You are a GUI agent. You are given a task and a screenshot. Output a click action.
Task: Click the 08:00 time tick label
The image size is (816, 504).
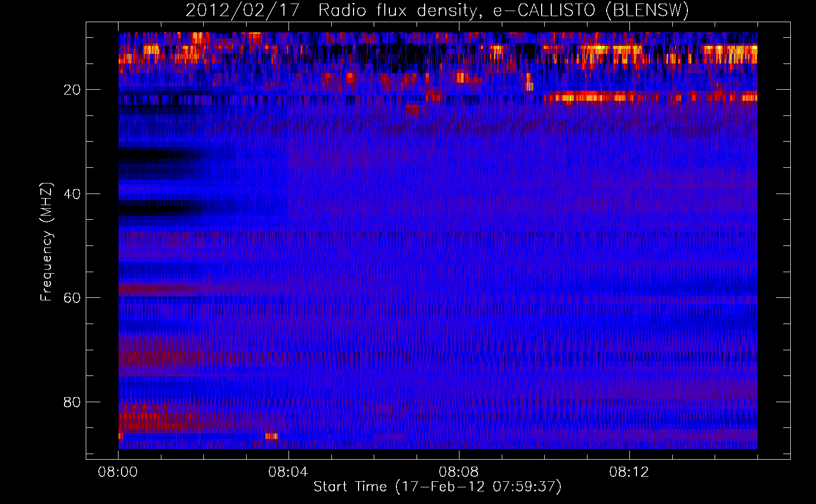(118, 472)
